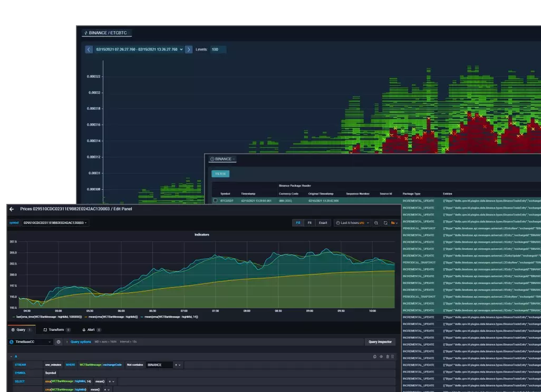Sort by Timestamp column header

pos(248,194)
